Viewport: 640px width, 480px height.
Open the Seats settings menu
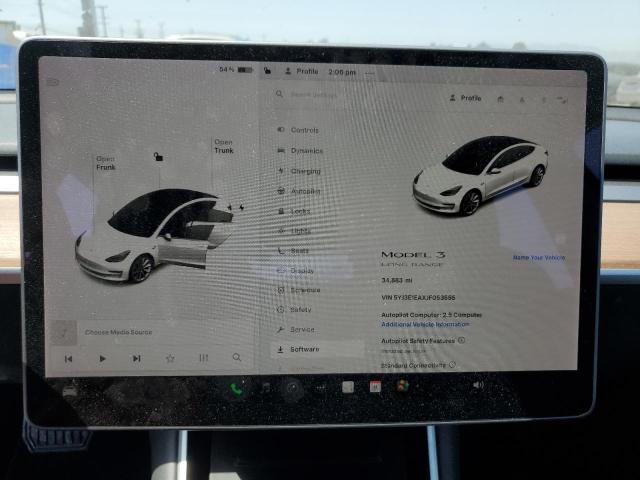point(293,251)
